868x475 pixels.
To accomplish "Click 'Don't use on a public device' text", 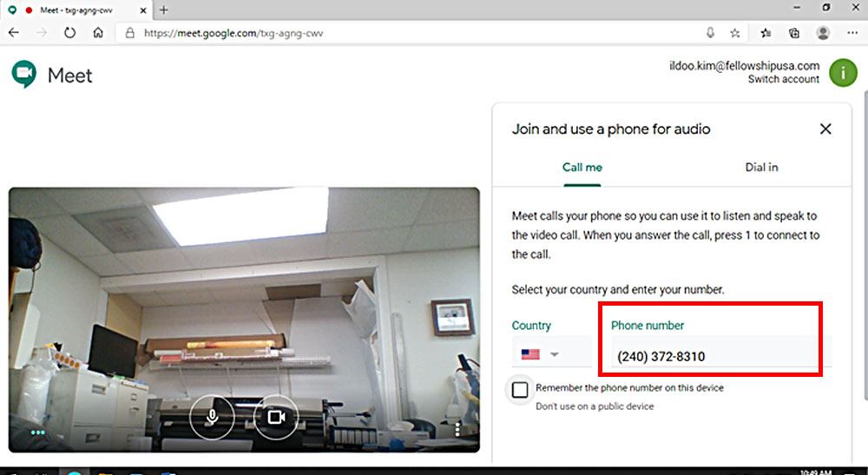I will (595, 406).
